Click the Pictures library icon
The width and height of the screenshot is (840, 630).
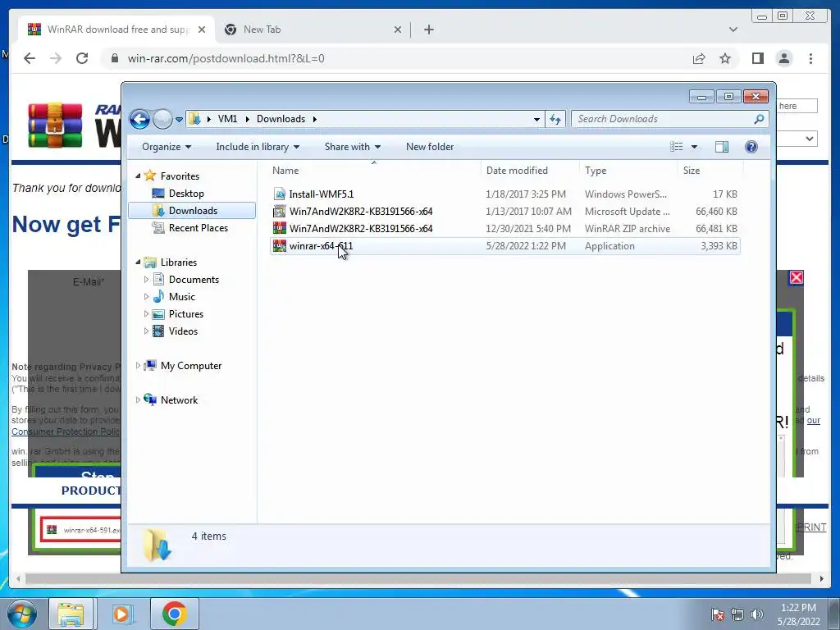[x=158, y=314]
